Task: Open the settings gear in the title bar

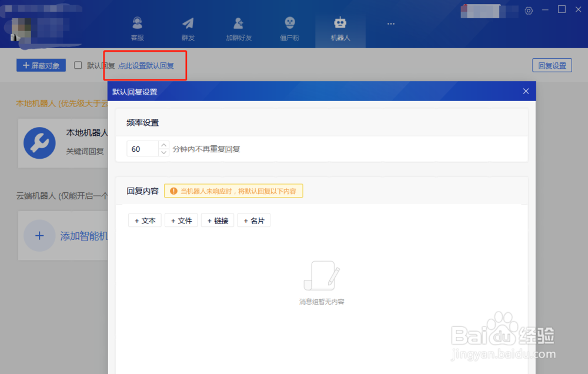Action: (528, 10)
